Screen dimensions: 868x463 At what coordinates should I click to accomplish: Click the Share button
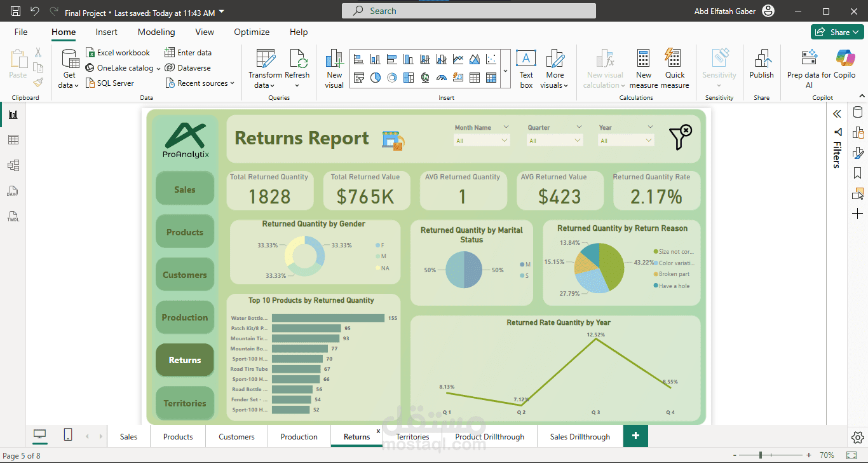point(837,32)
